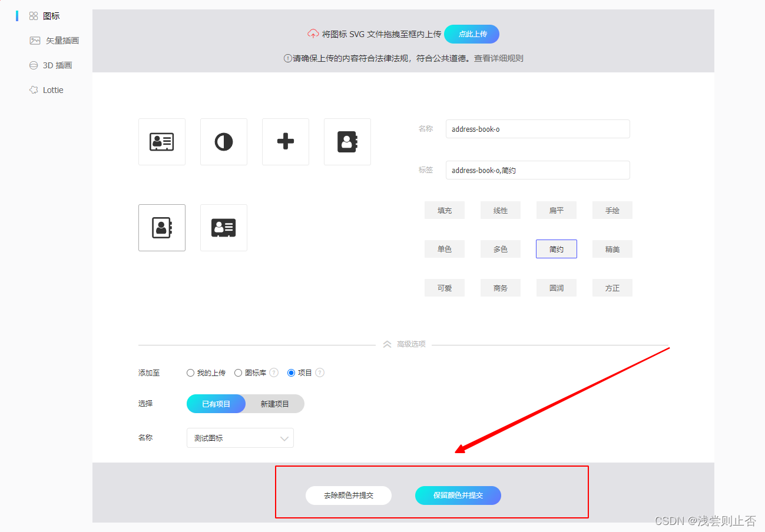Select the 我的上传 radio option

[x=190, y=373]
